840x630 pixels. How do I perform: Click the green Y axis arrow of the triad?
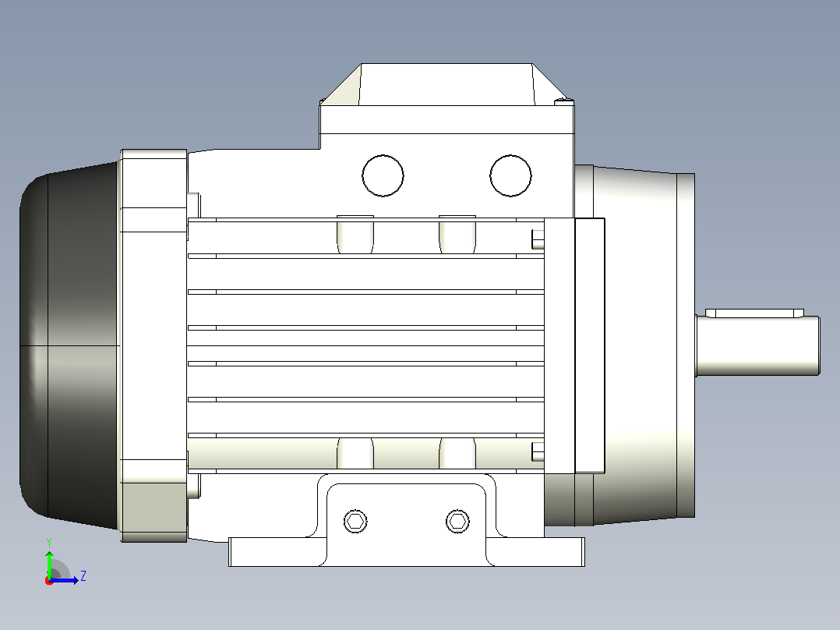tap(49, 564)
